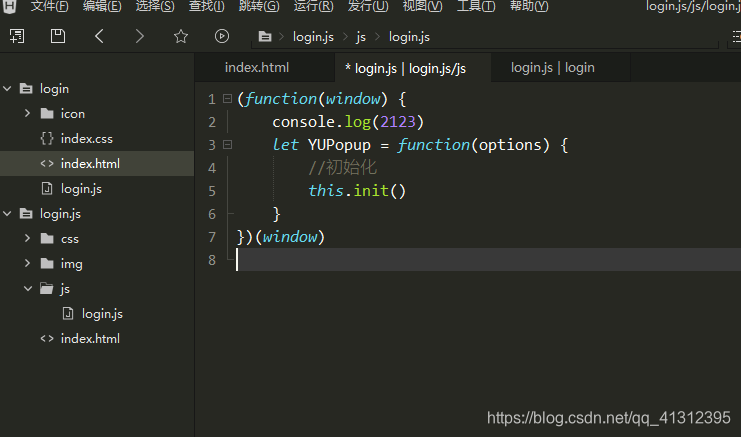Click the run play icon in toolbar
This screenshot has height=437, width=741.
222,36
